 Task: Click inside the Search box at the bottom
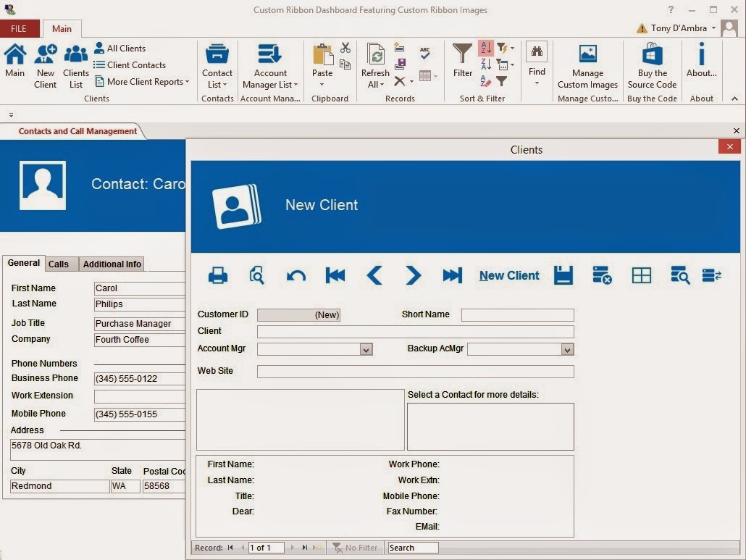point(413,548)
